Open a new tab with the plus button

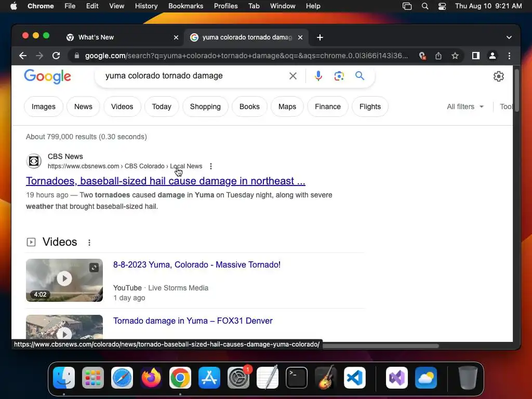click(320, 37)
